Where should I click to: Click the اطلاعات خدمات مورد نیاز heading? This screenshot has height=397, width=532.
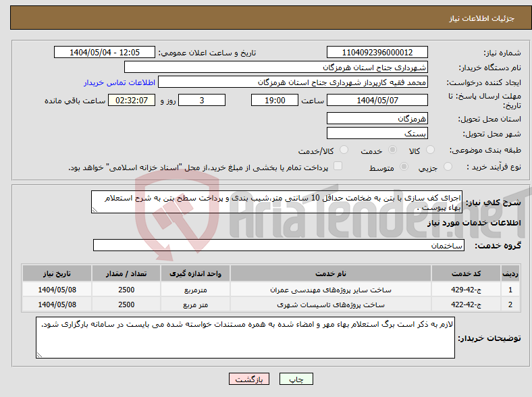474,223
